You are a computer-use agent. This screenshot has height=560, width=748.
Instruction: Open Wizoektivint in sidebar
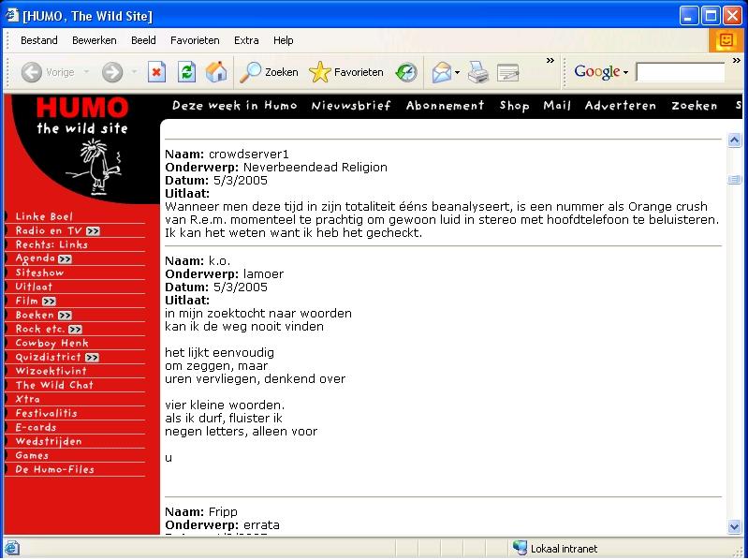pyautogui.click(x=51, y=372)
